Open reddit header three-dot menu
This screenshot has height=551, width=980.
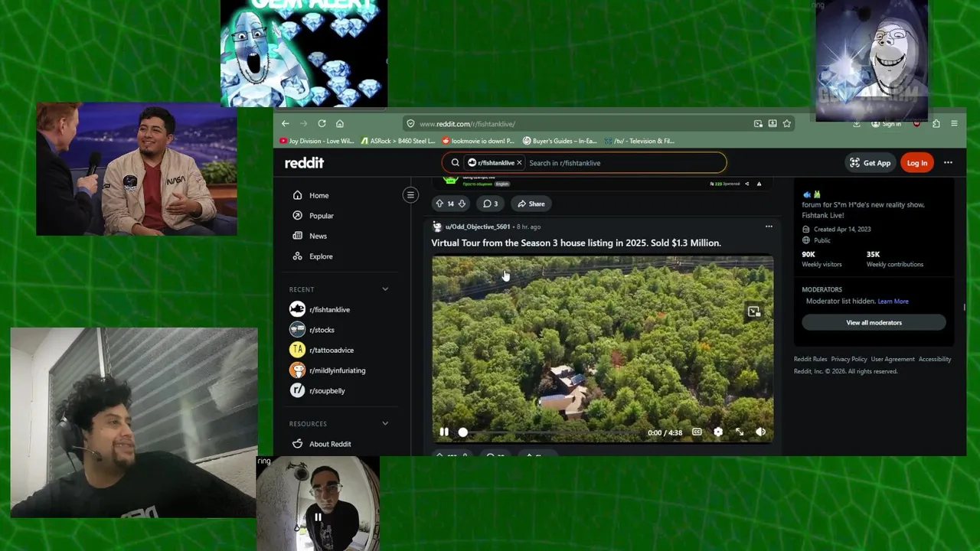click(x=948, y=162)
